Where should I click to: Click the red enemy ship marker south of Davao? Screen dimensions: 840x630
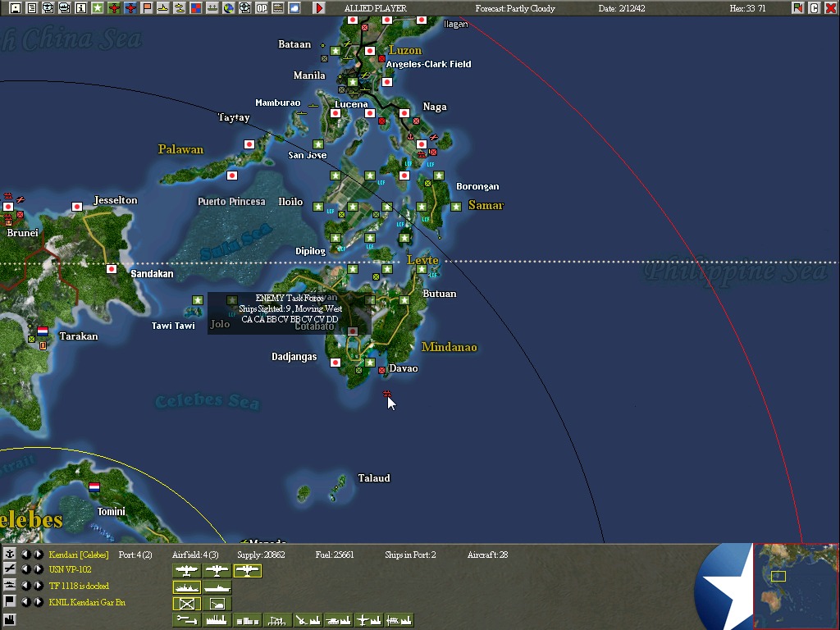click(387, 394)
